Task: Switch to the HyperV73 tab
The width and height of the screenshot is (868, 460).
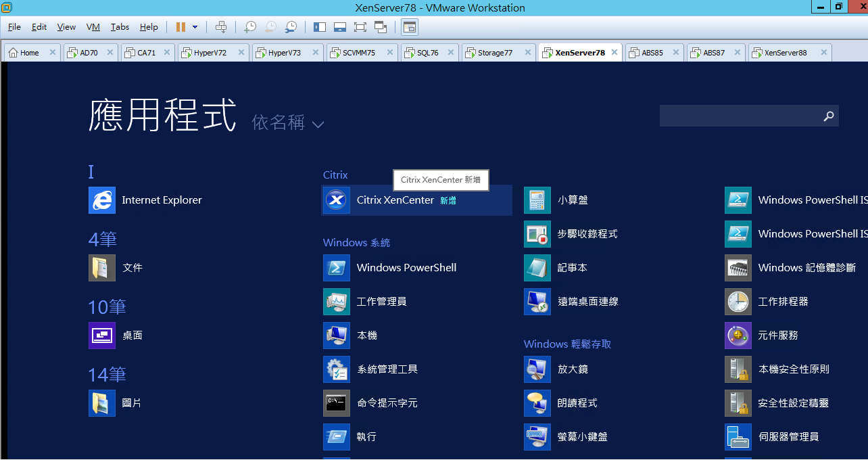Action: pos(288,53)
